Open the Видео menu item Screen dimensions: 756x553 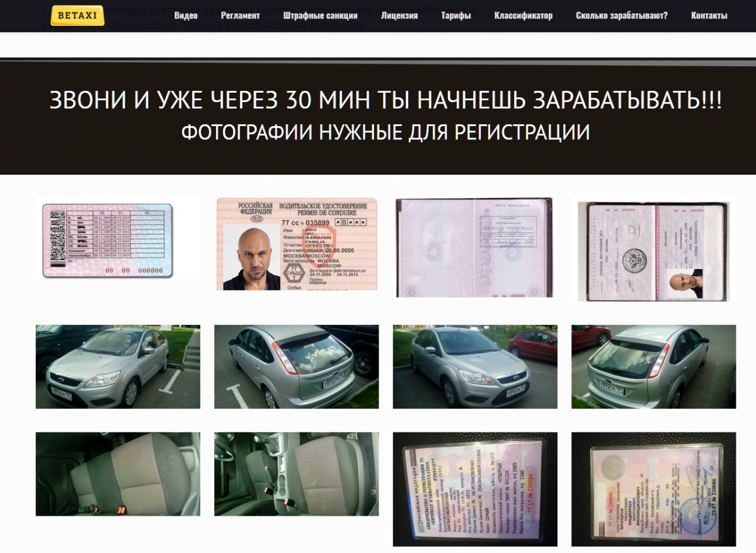[186, 16]
